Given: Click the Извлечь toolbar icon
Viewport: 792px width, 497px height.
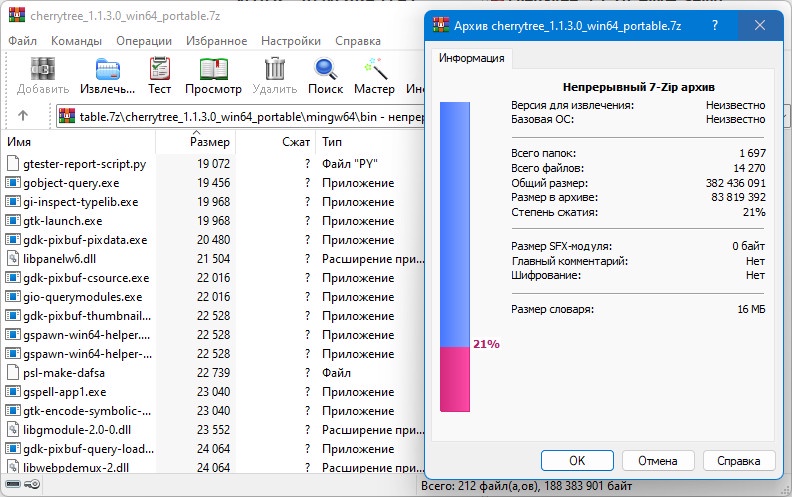Looking at the screenshot, I should point(108,69).
